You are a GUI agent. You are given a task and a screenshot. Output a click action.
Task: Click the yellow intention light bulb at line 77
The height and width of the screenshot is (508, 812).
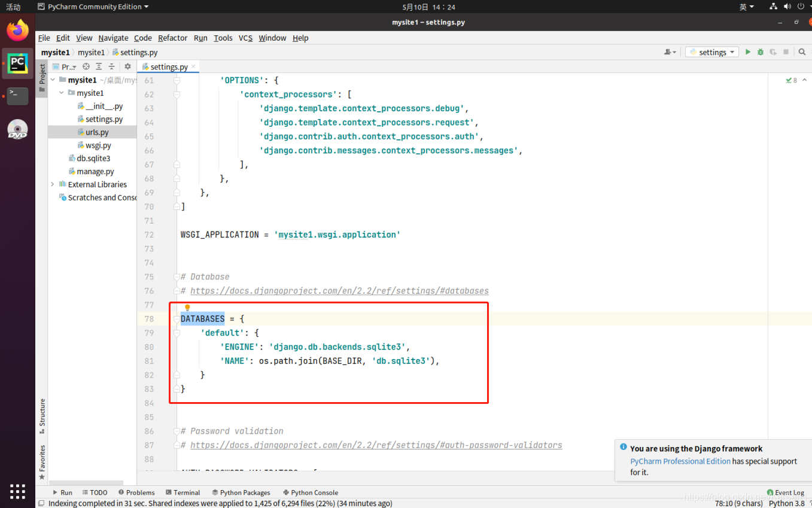click(187, 308)
